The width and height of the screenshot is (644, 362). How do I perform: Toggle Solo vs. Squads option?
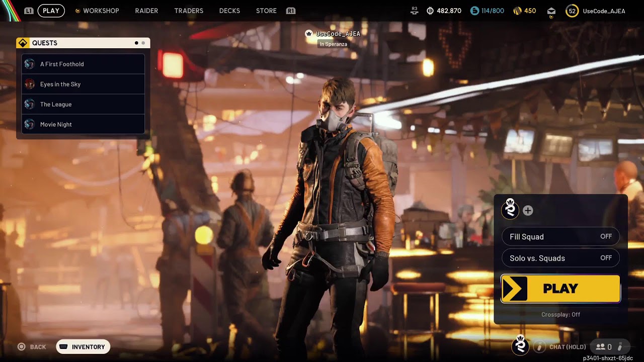click(x=560, y=258)
